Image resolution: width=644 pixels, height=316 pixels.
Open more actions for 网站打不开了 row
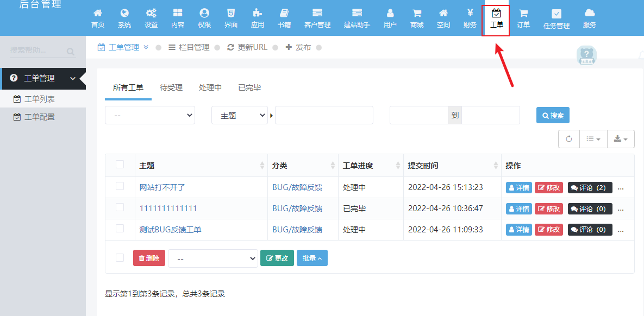coord(621,188)
